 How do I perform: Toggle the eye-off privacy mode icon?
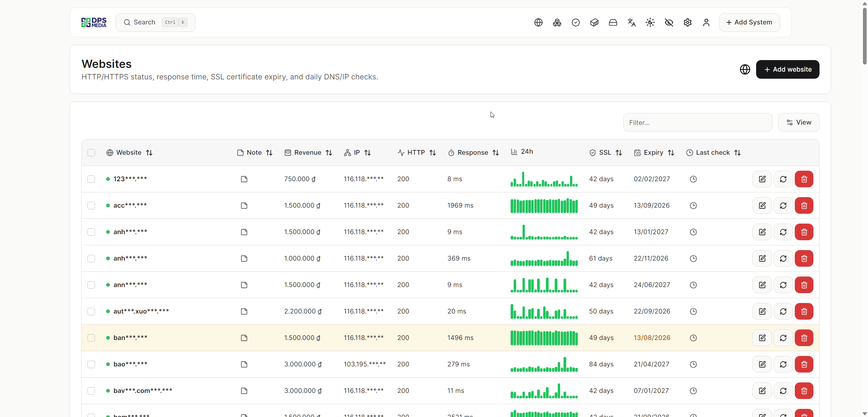669,22
